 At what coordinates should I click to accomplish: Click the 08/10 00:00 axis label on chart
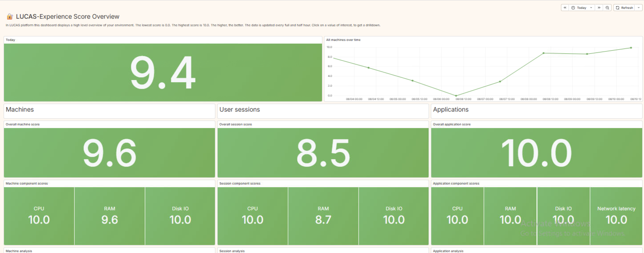616,99
